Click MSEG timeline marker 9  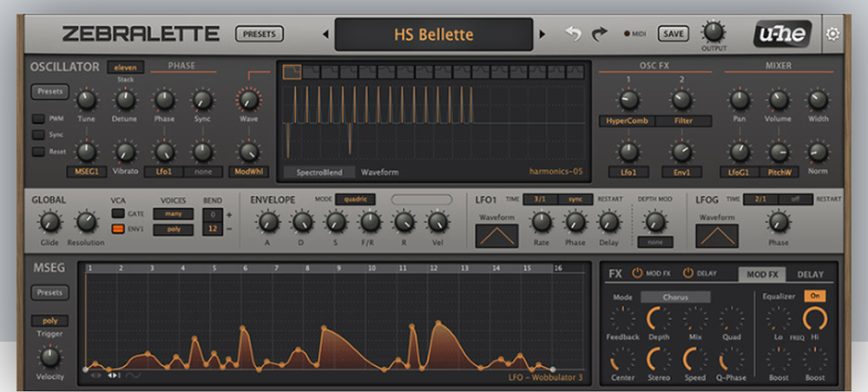pyautogui.click(x=339, y=268)
